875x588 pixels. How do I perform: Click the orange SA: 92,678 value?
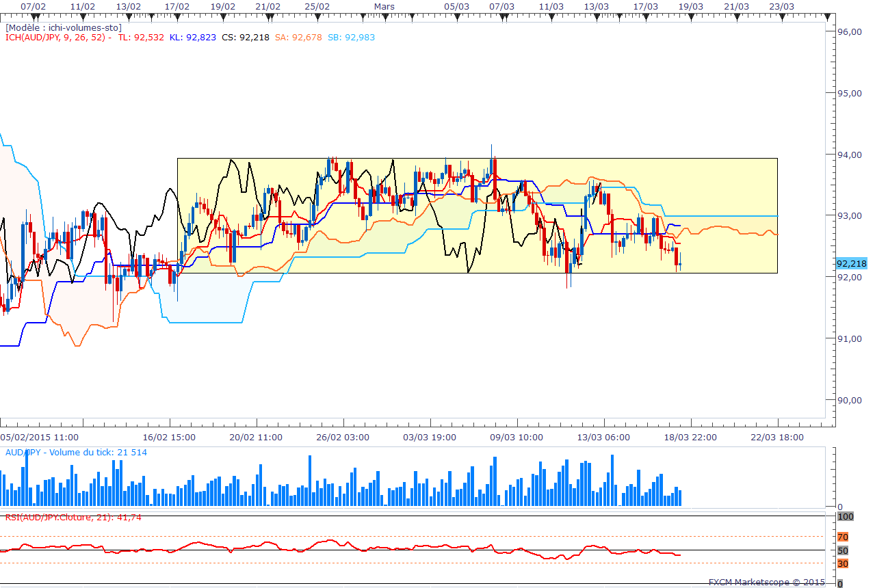coord(298,38)
